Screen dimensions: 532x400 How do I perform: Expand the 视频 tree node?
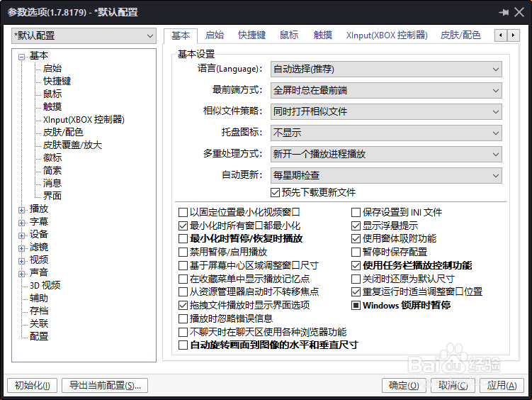(21, 261)
